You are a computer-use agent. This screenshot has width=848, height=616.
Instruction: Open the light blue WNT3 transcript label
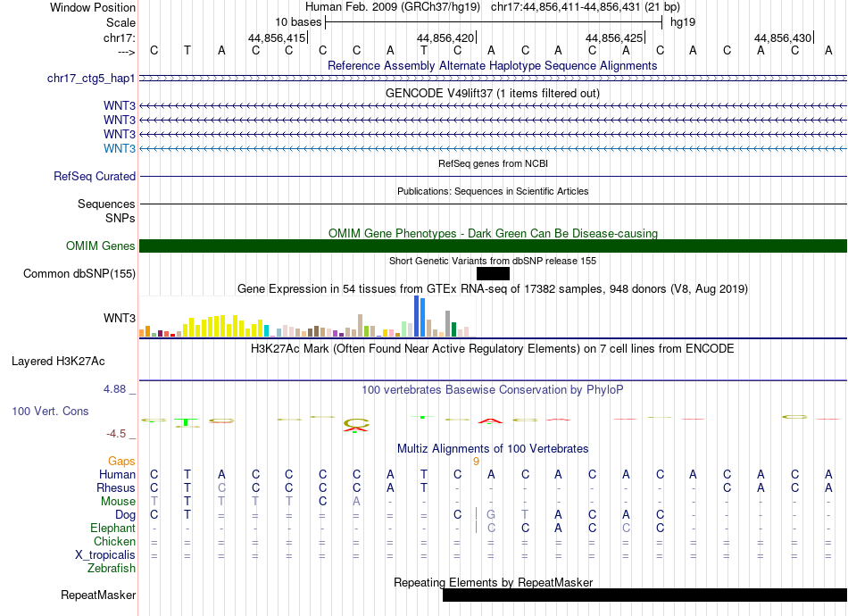(x=120, y=148)
